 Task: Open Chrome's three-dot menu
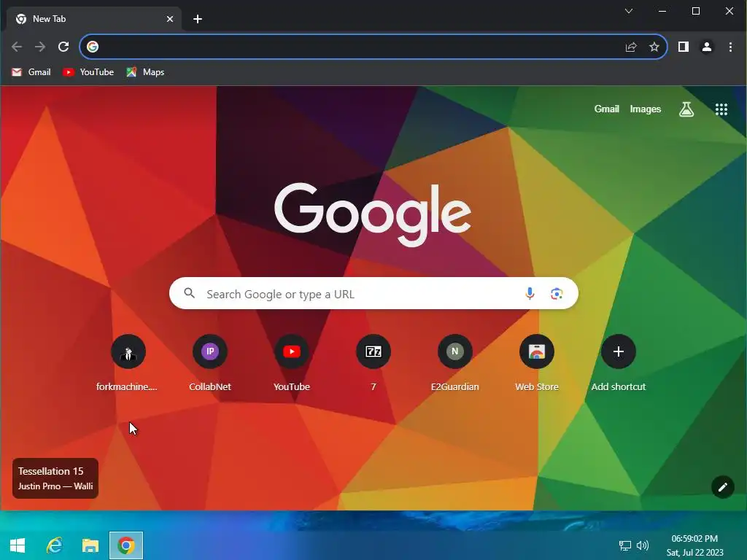[730, 47]
